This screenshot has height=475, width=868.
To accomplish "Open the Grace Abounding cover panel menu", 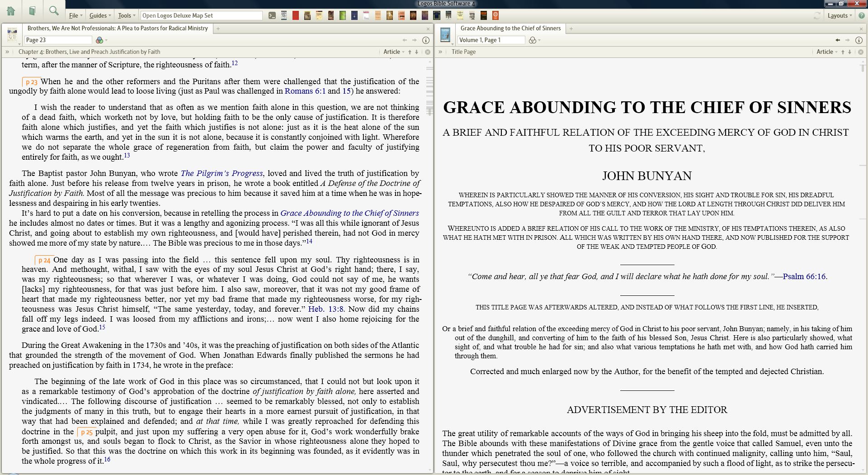I will [x=445, y=35].
